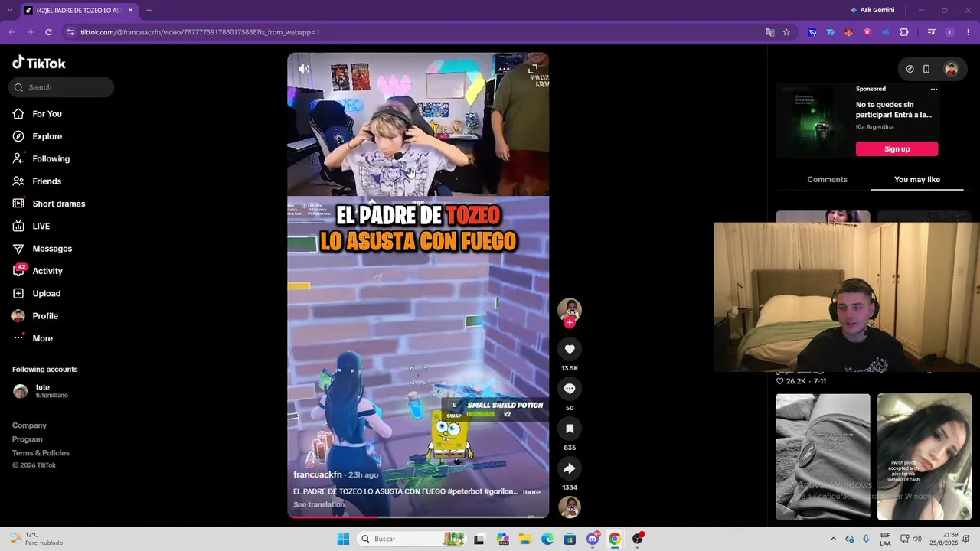The height and width of the screenshot is (551, 980).
Task: Like the video with the heart icon
Action: 570,349
